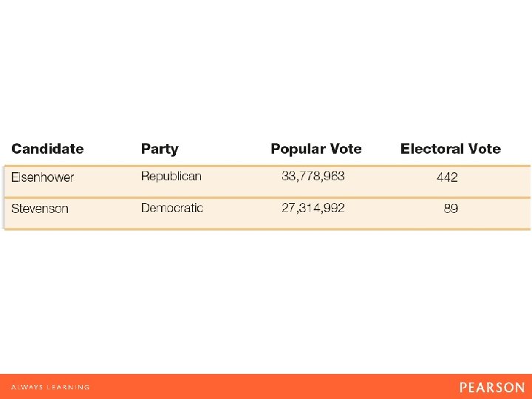Screen dimensions: 532x399
Task: Click the Republican party cell
Action: (x=171, y=177)
